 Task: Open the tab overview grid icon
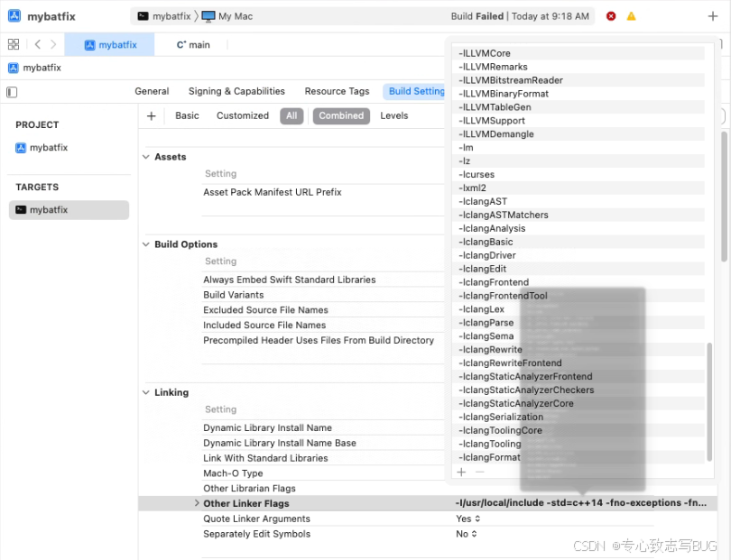[x=13, y=43]
